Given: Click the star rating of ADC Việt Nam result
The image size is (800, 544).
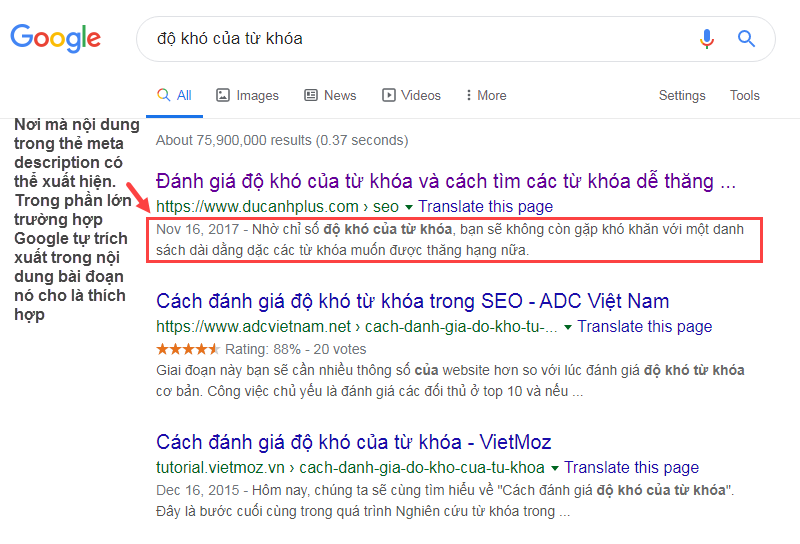Looking at the screenshot, I should 188,349.
